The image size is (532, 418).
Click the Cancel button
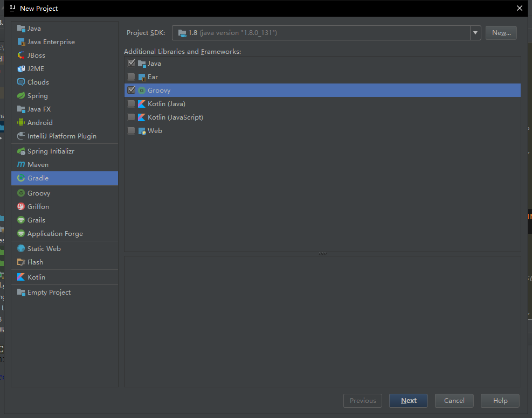[x=454, y=401]
